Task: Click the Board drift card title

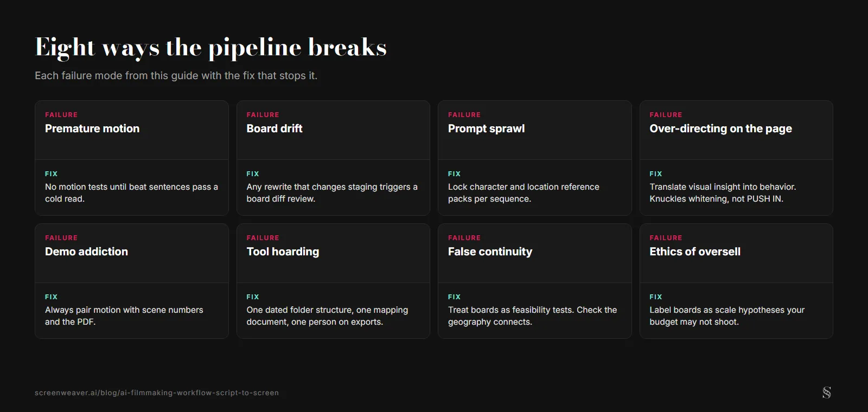Action: point(275,128)
